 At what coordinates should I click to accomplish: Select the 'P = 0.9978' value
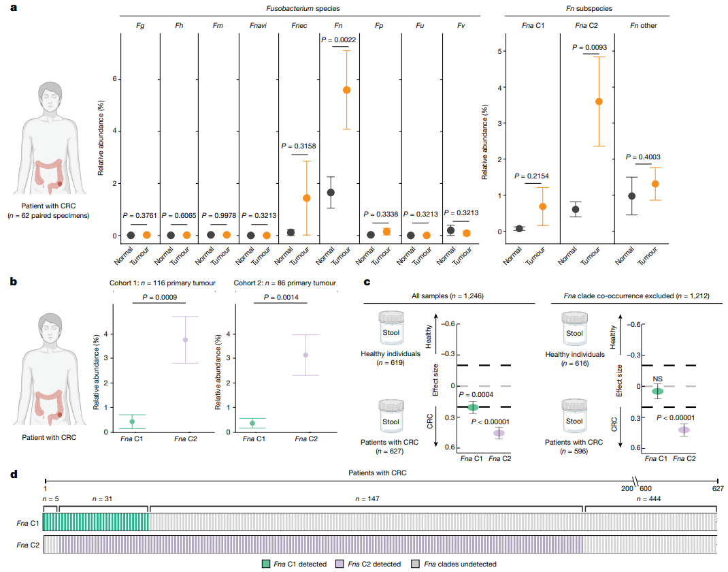point(219,216)
